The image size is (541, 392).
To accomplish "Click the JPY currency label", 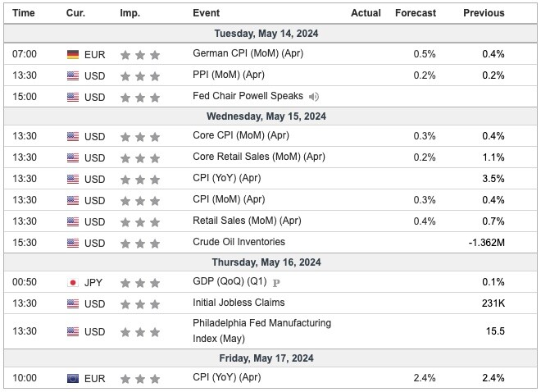I will (93, 283).
